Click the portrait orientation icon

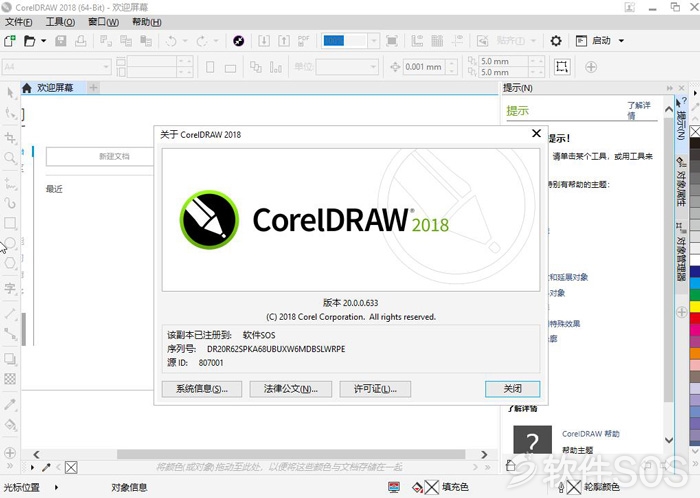click(210, 67)
